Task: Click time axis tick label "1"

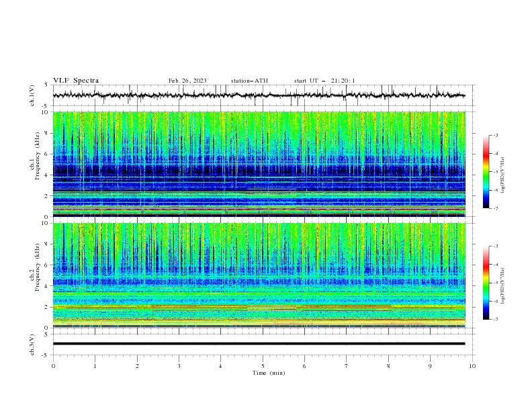Action: click(x=95, y=366)
